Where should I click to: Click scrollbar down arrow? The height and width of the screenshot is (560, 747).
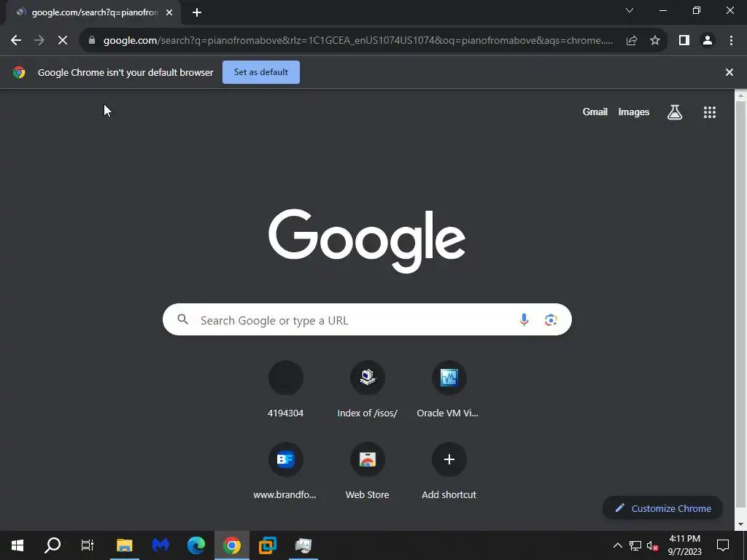click(x=740, y=524)
